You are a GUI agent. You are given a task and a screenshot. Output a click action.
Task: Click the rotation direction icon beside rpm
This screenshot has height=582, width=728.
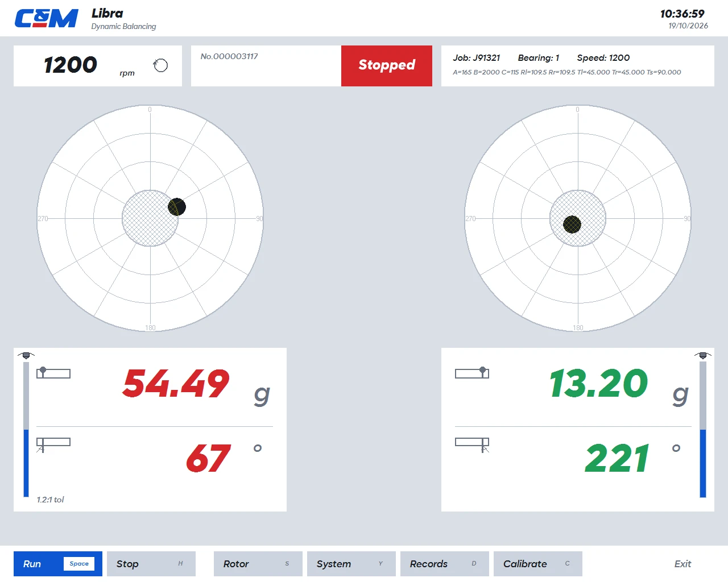[x=160, y=65]
